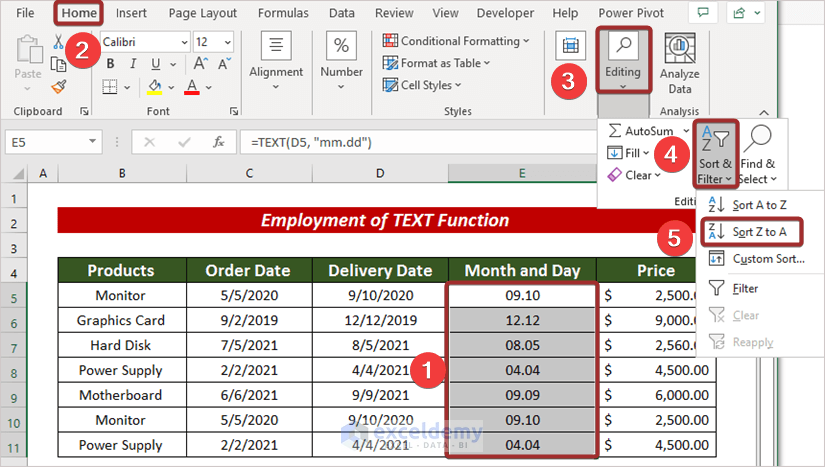Click the AutoSum sigma icon
The width and height of the screenshot is (825, 467).
click(612, 131)
